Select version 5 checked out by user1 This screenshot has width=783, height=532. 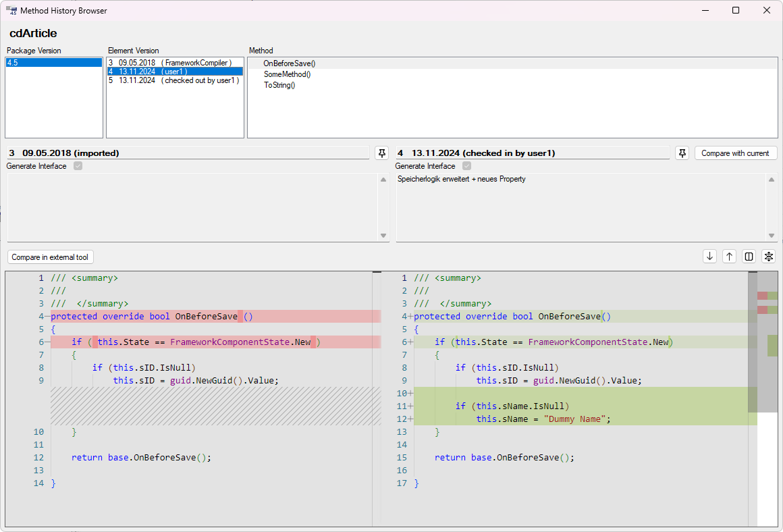tap(175, 80)
